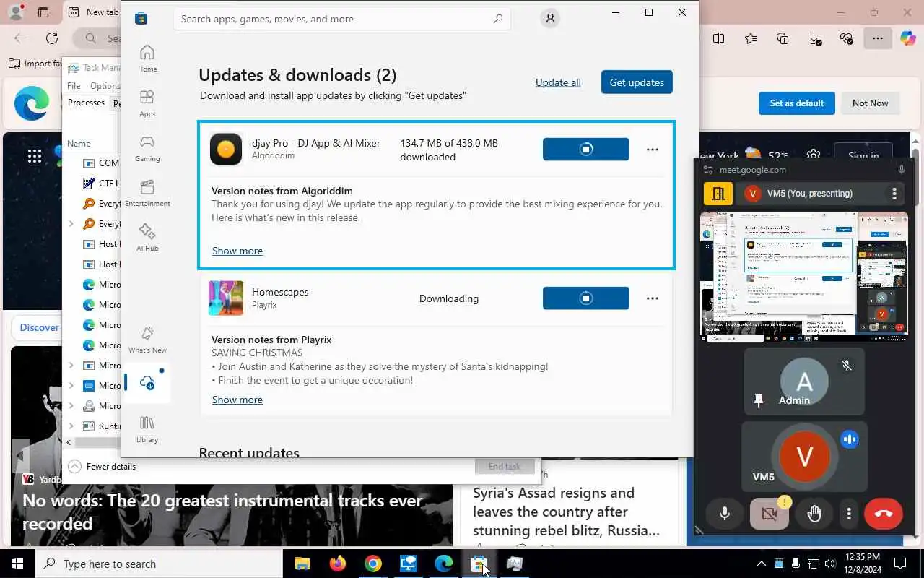Open more options for djay Pro
Screen dimensions: 924x578
(x=653, y=150)
